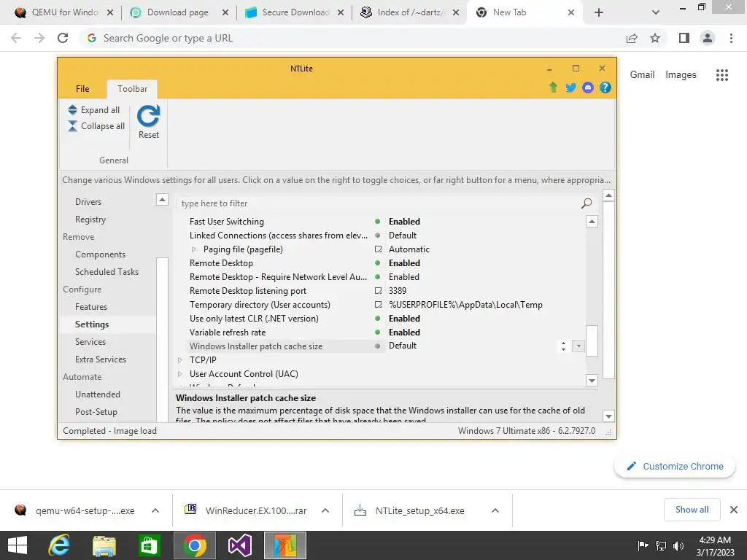Toggle Use only latest CLR value
Viewport: 747px width, 560px height.
404,319
